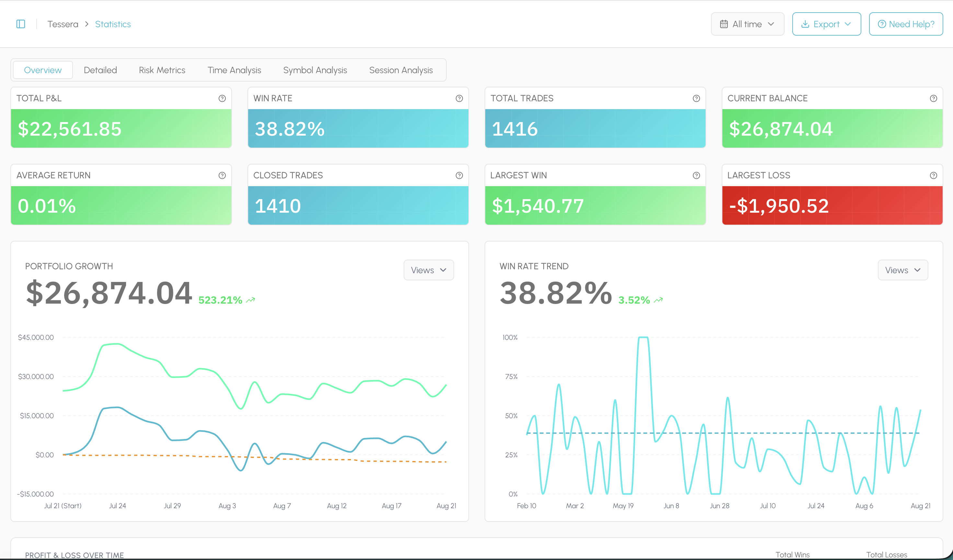Open the Risk Metrics tab
This screenshot has height=560, width=953.
pyautogui.click(x=162, y=70)
